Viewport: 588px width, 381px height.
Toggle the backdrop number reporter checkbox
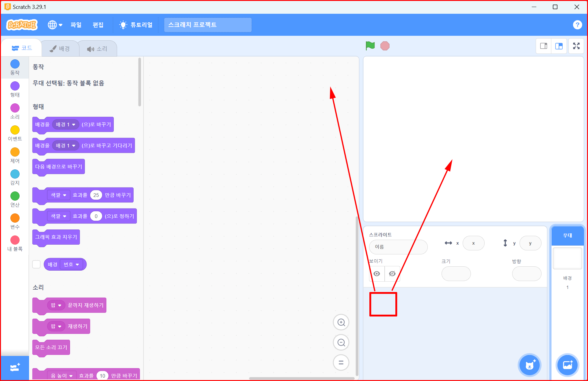click(x=36, y=264)
